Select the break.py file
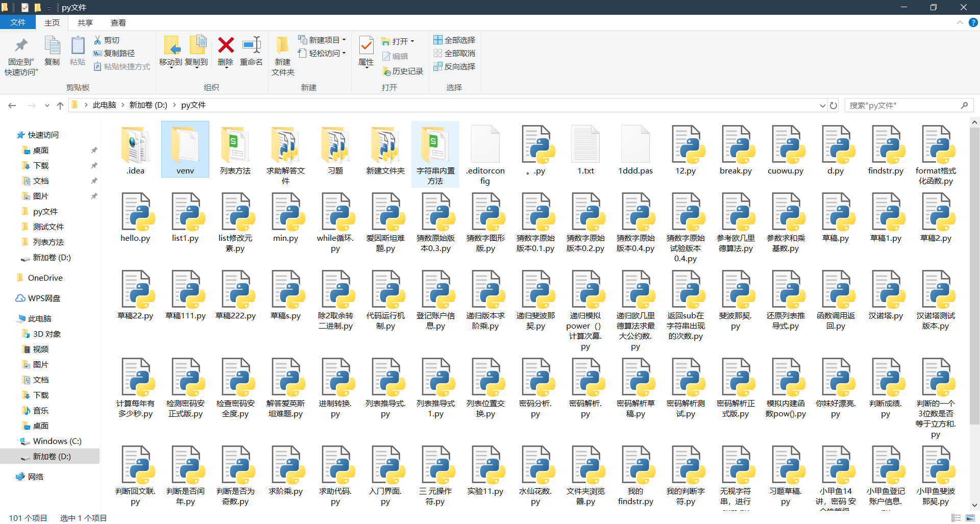This screenshot has width=980, height=524. coord(736,149)
